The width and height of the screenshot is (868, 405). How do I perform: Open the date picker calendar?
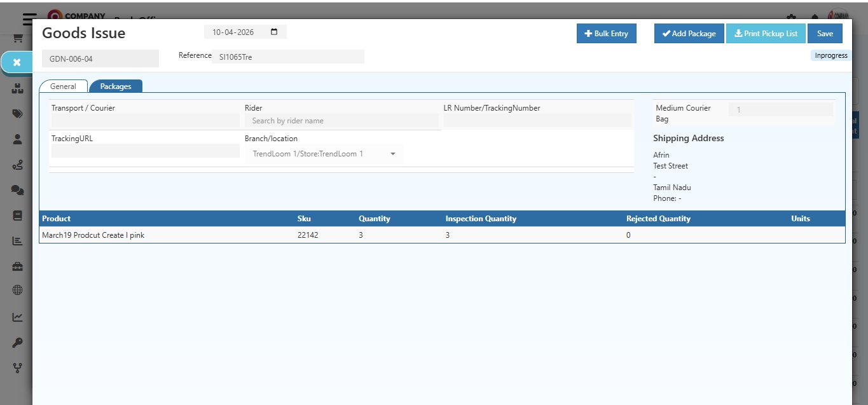[273, 31]
